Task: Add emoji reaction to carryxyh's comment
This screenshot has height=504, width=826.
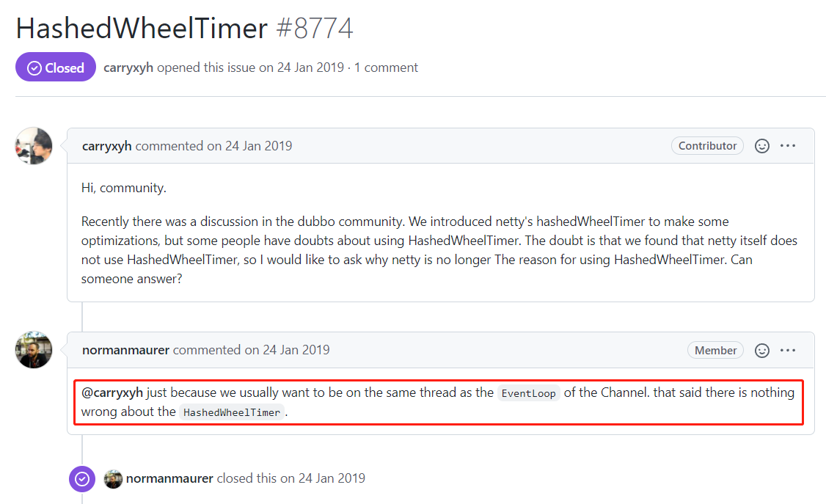Action: [762, 146]
